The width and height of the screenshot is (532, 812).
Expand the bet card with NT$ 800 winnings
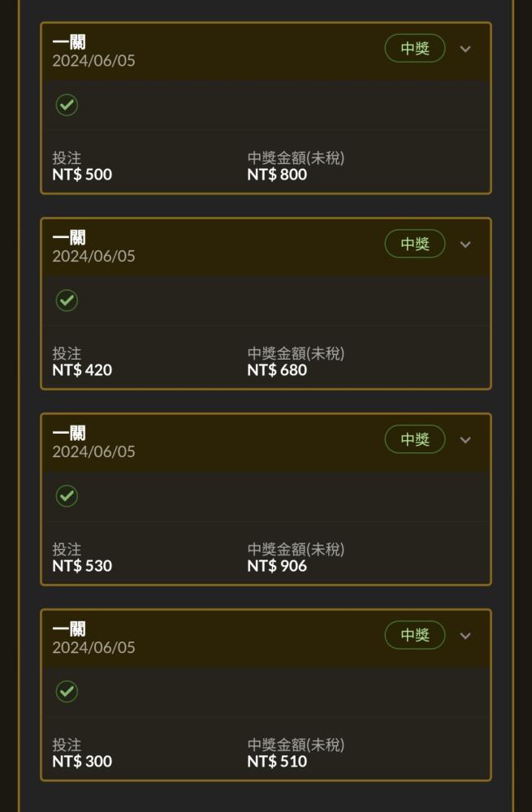[x=465, y=50]
